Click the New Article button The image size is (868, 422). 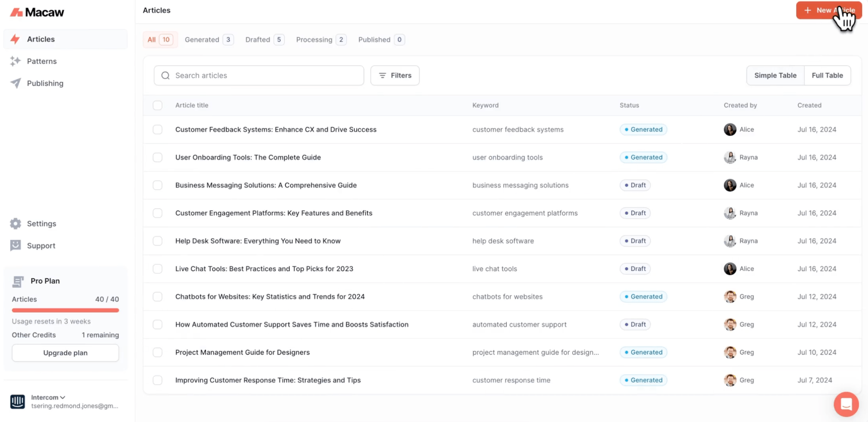click(828, 10)
